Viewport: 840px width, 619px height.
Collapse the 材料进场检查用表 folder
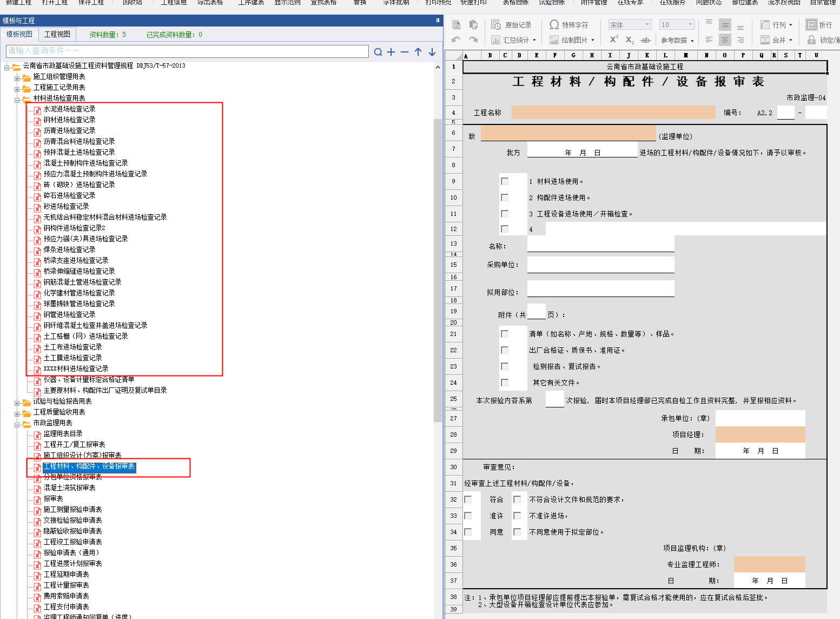click(x=17, y=99)
